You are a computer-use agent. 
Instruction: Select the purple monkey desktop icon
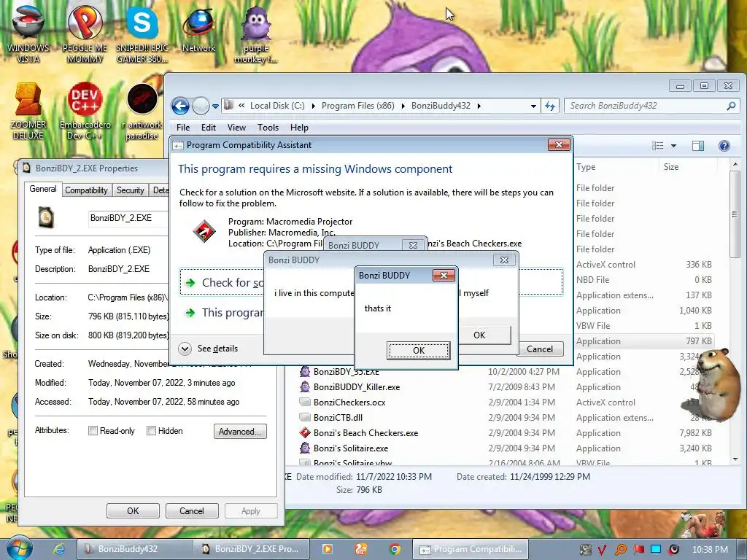256,34
